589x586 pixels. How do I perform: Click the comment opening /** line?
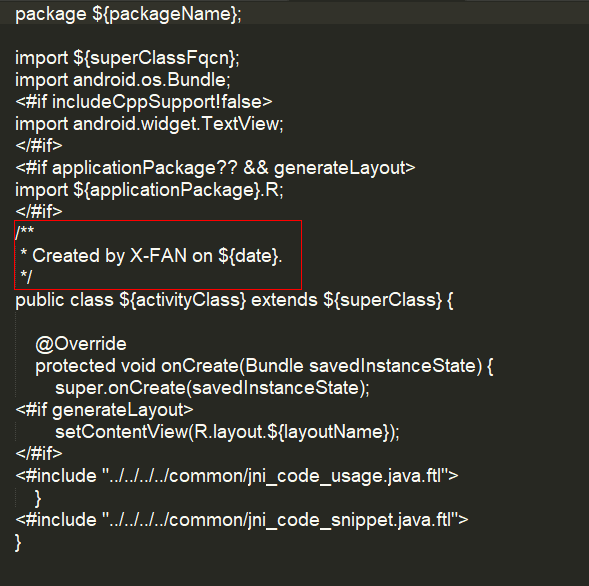click(25, 232)
